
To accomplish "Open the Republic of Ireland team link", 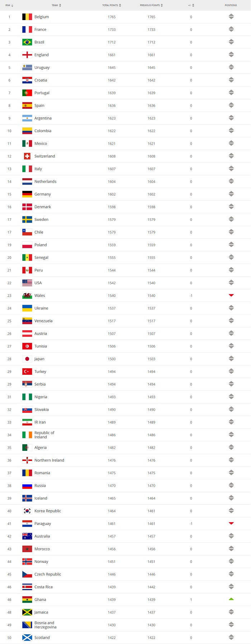I will tap(44, 435).
